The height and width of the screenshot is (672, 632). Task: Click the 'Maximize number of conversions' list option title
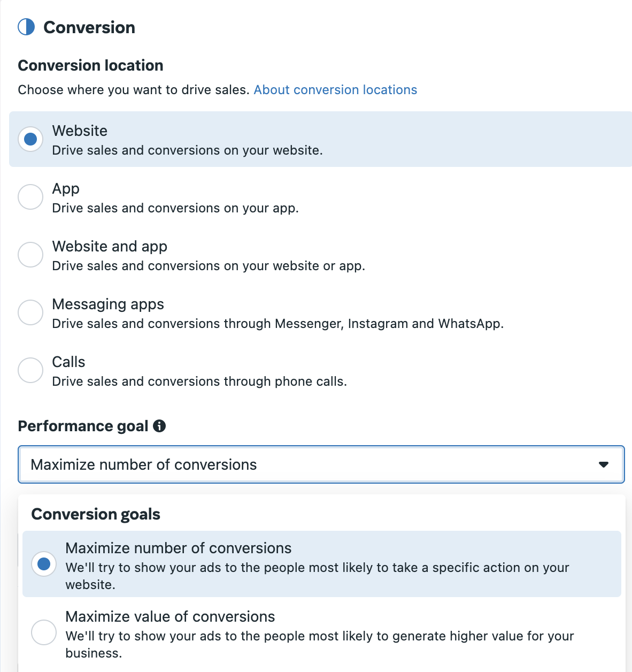(179, 548)
